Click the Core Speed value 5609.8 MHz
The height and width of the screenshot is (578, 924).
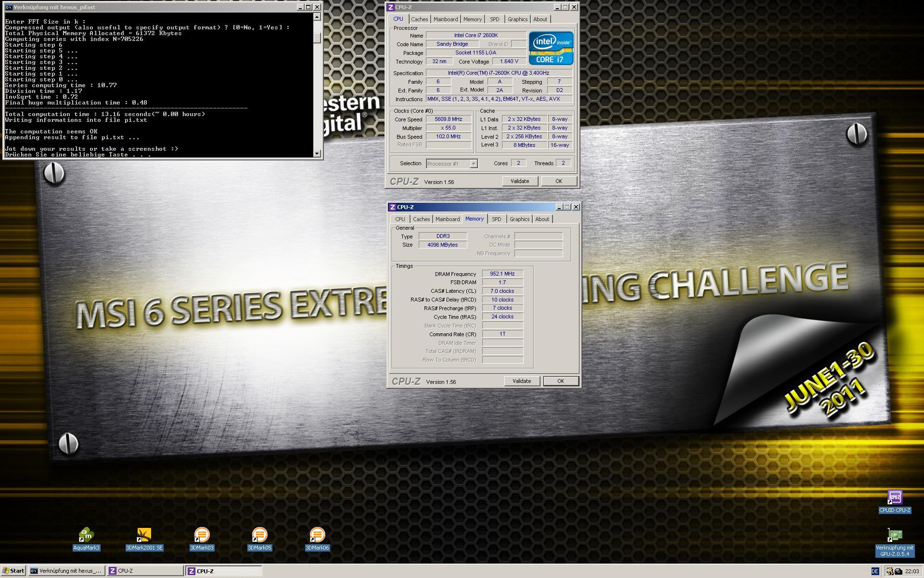(448, 119)
